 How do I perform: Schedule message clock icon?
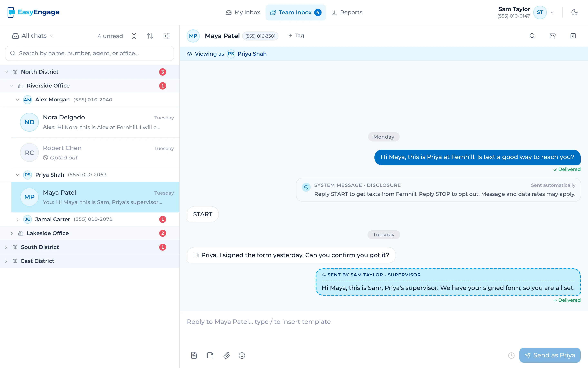[x=511, y=355]
